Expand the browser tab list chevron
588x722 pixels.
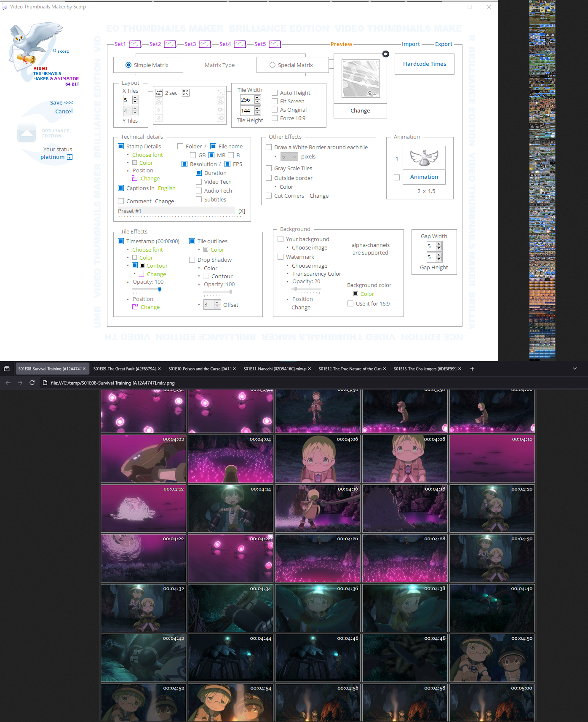(x=575, y=369)
